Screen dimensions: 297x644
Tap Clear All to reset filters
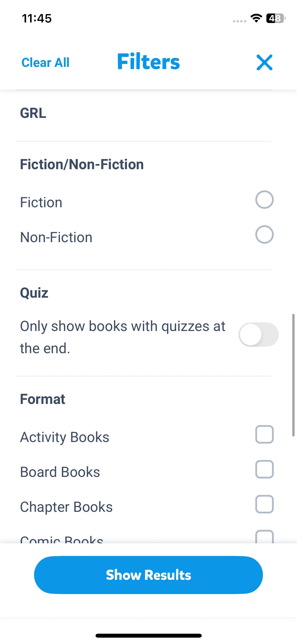tap(45, 63)
